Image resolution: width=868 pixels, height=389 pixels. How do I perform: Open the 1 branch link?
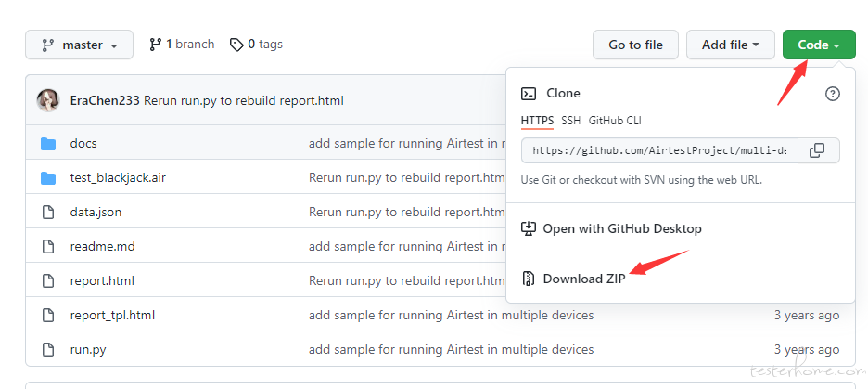(x=182, y=45)
